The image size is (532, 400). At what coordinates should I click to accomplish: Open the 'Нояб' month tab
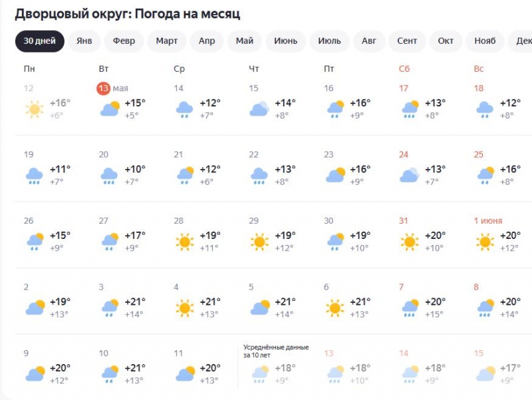[x=485, y=41]
